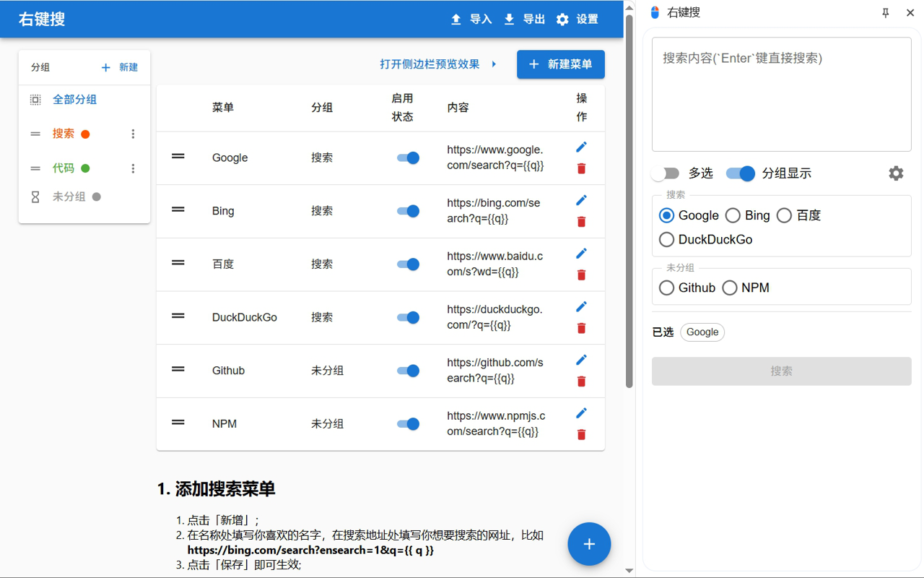Screen dimensions: 924x578
Task: Delete the NPM entry via trash icon
Action: pyautogui.click(x=581, y=434)
